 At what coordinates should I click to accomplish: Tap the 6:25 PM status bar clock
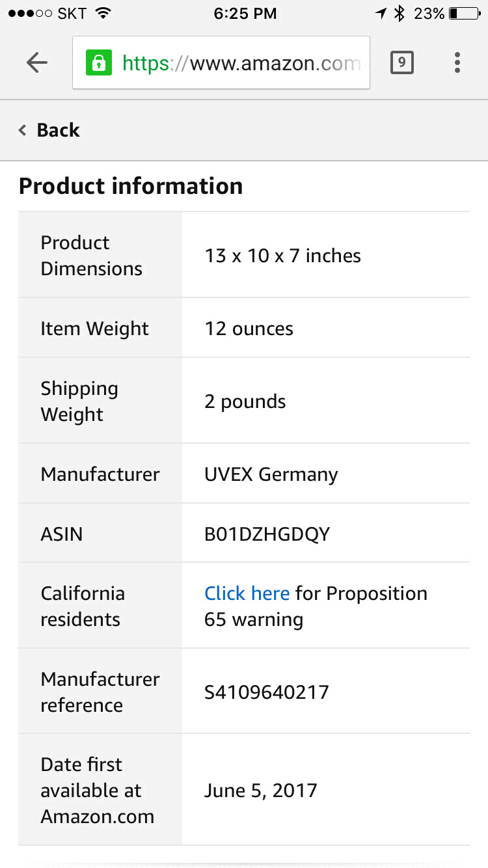[245, 13]
